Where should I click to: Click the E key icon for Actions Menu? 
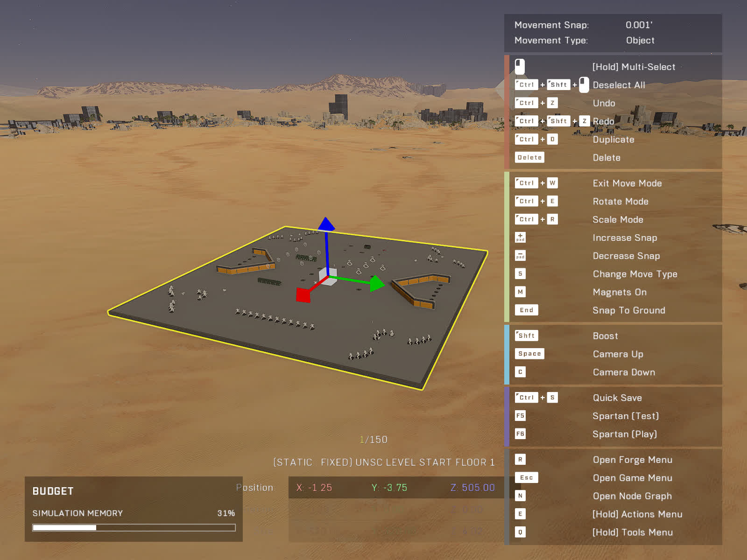520,514
